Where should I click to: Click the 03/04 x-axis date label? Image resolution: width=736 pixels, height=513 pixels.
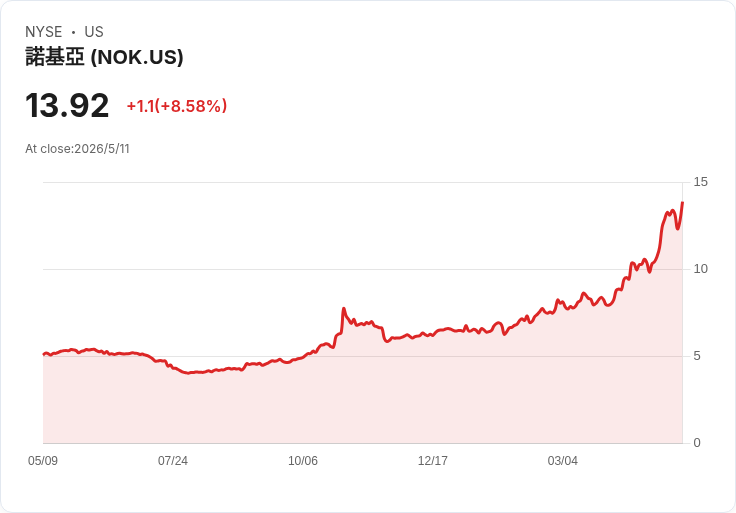563,461
